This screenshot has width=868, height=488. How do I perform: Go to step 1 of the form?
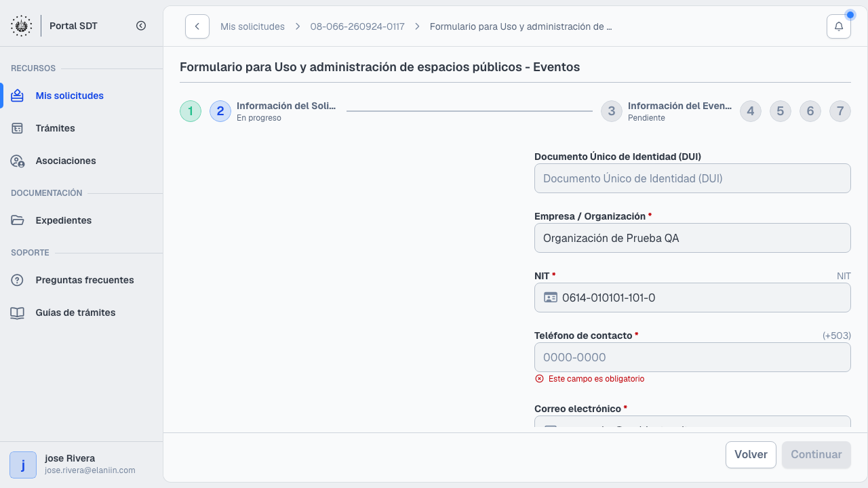[x=191, y=111]
